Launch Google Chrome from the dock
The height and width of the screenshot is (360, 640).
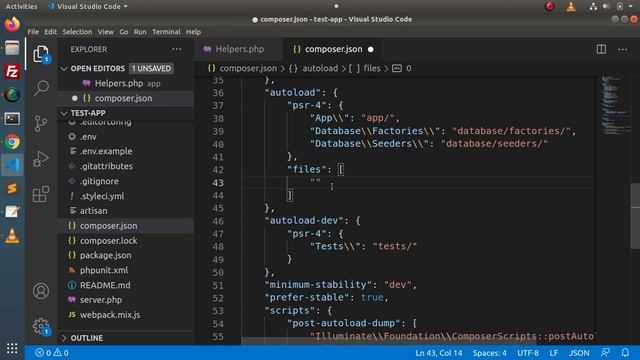pyautogui.click(x=12, y=142)
